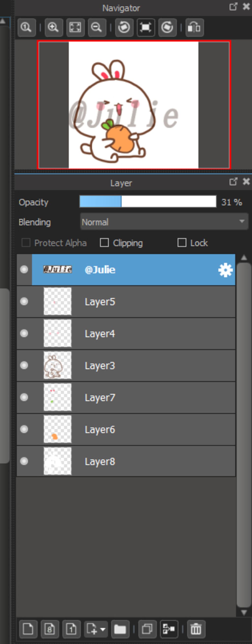Image resolution: width=252 pixels, height=644 pixels.
Task: Zoom out using the Navigator magnifier
Action: tap(97, 27)
